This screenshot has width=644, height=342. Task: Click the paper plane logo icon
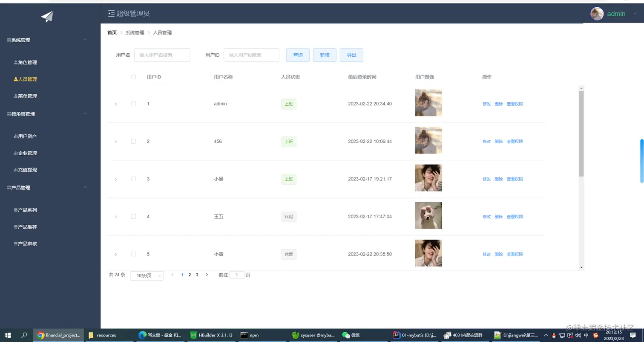tap(47, 17)
